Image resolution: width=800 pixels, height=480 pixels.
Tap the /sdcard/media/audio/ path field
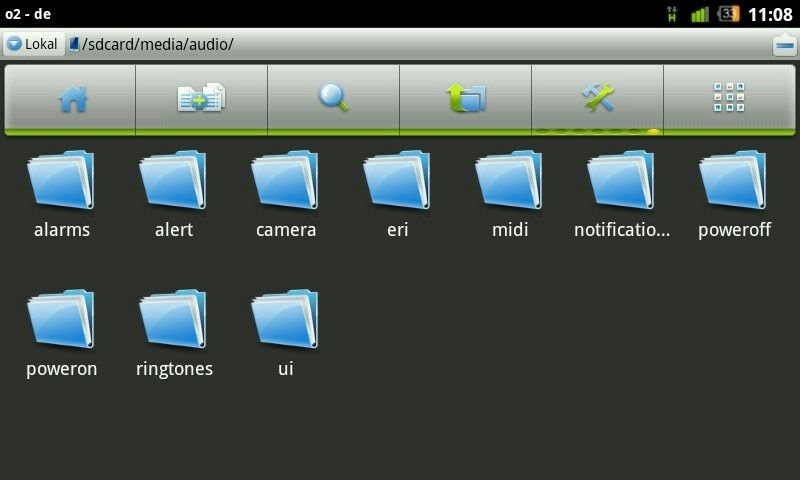(x=158, y=44)
